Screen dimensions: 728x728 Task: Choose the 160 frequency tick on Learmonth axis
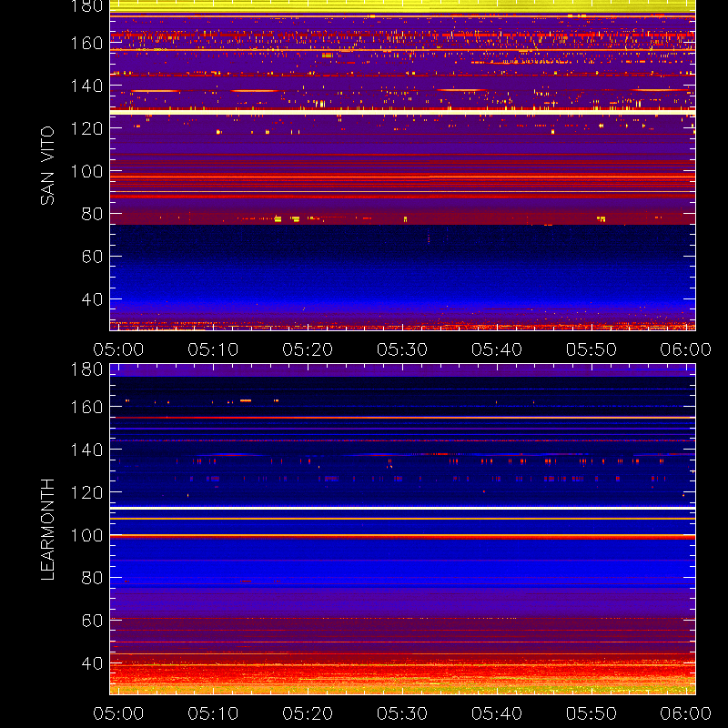tap(86, 407)
